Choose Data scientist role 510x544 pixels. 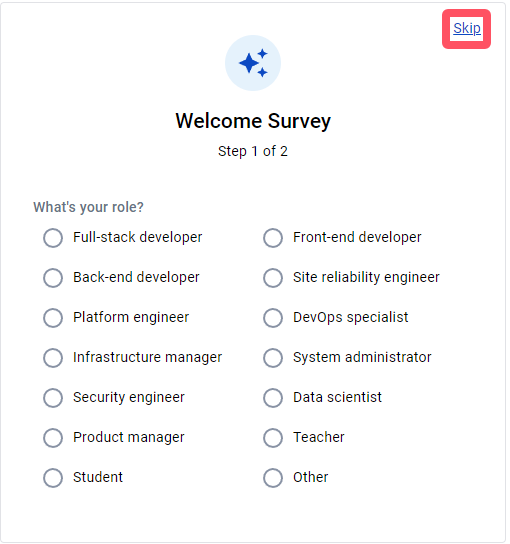click(273, 398)
